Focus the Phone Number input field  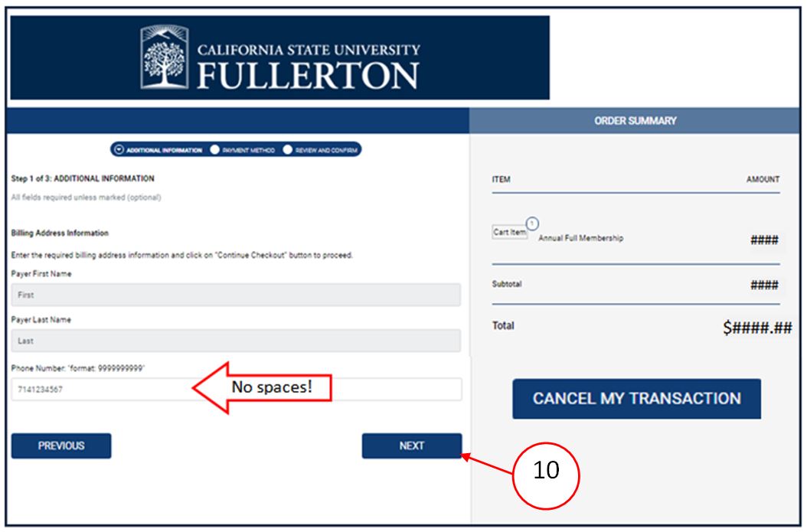coord(237,390)
